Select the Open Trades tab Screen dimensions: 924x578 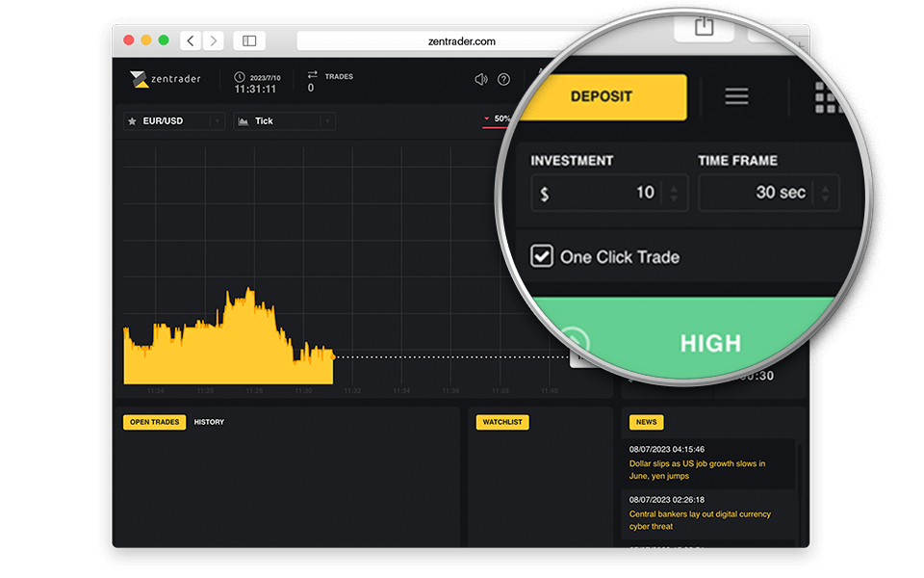[154, 422]
